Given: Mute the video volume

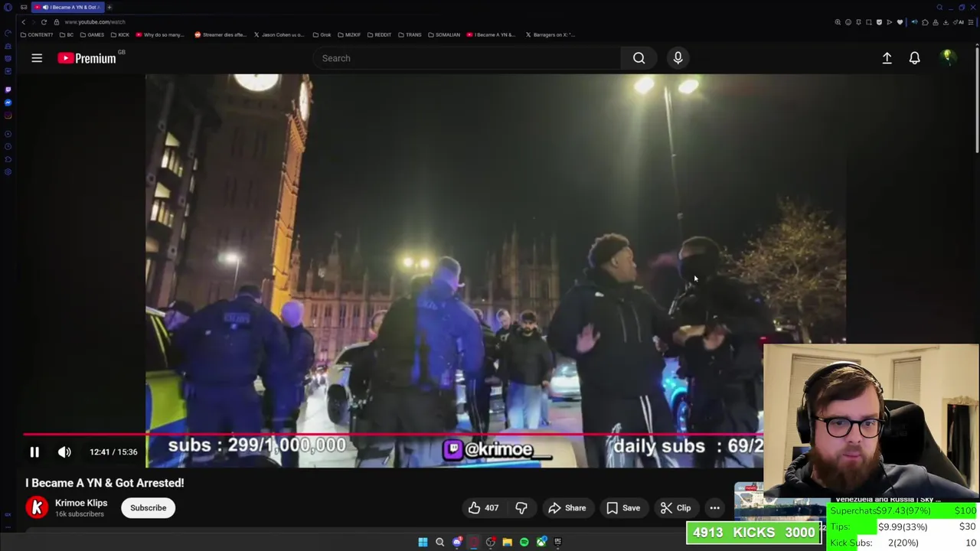Looking at the screenshot, I should click(x=64, y=452).
